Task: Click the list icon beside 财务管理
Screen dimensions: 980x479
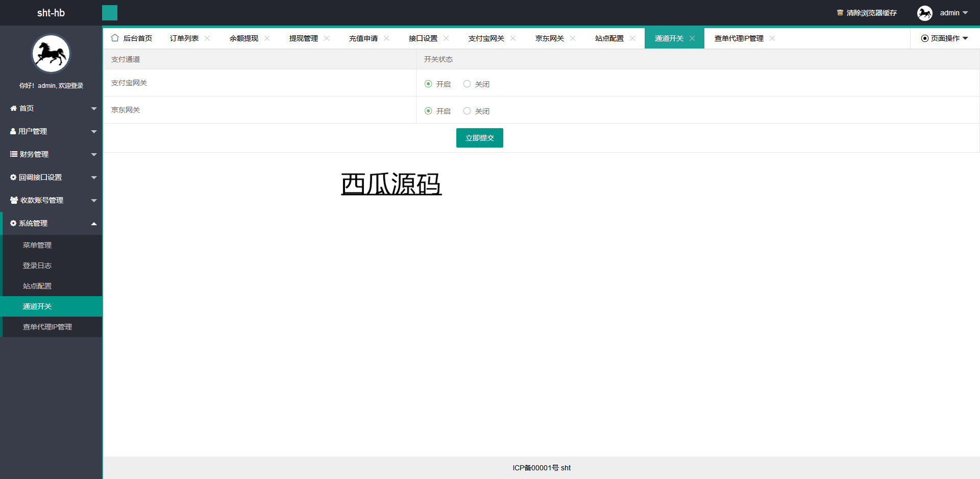Action: pos(14,154)
